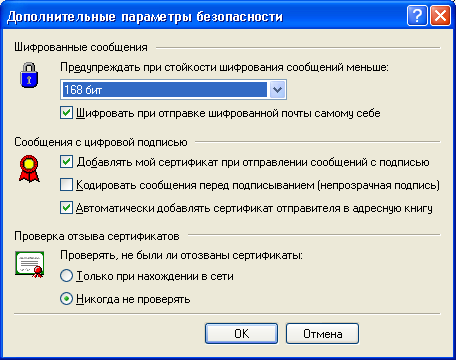The image size is (456, 360).
Task: Click the Сообщения с цифровой подписью heading
Action: [x=101, y=142]
